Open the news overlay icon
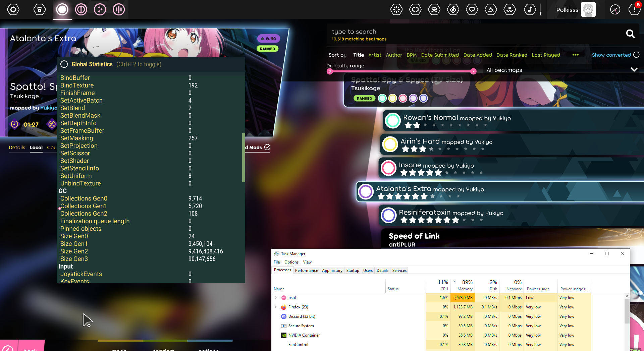Viewport: 644px width, 351px height. pos(396,9)
